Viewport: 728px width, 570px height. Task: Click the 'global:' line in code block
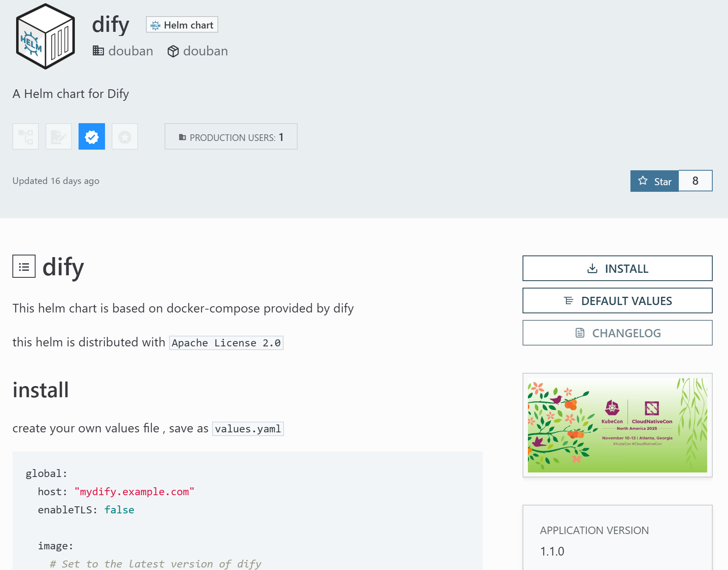point(46,474)
